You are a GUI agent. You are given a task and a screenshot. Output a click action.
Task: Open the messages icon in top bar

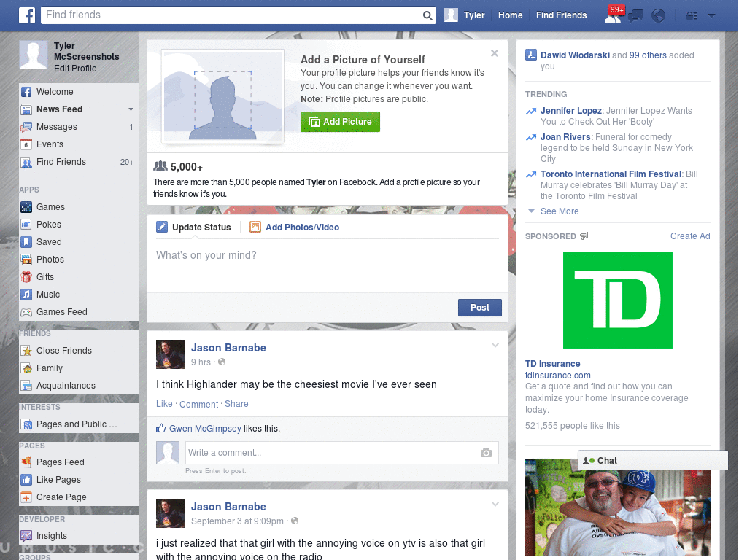635,16
